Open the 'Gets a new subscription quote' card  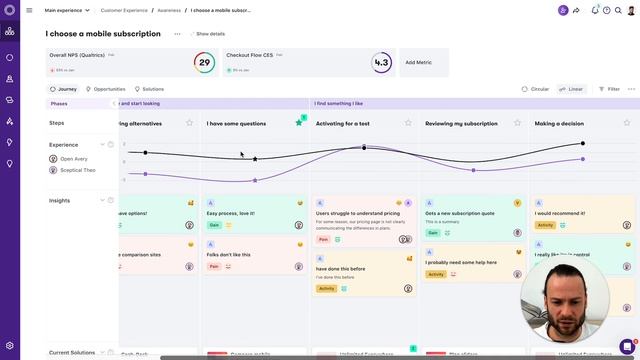click(x=473, y=218)
